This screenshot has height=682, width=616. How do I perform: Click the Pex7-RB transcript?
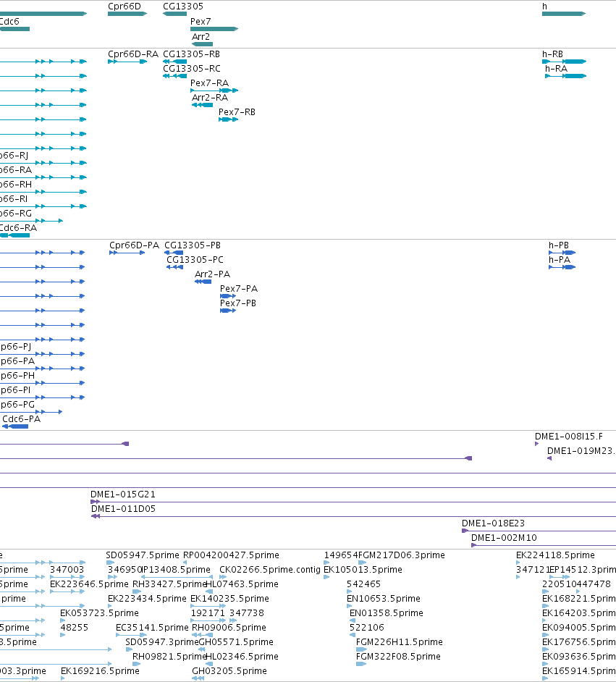(x=228, y=119)
